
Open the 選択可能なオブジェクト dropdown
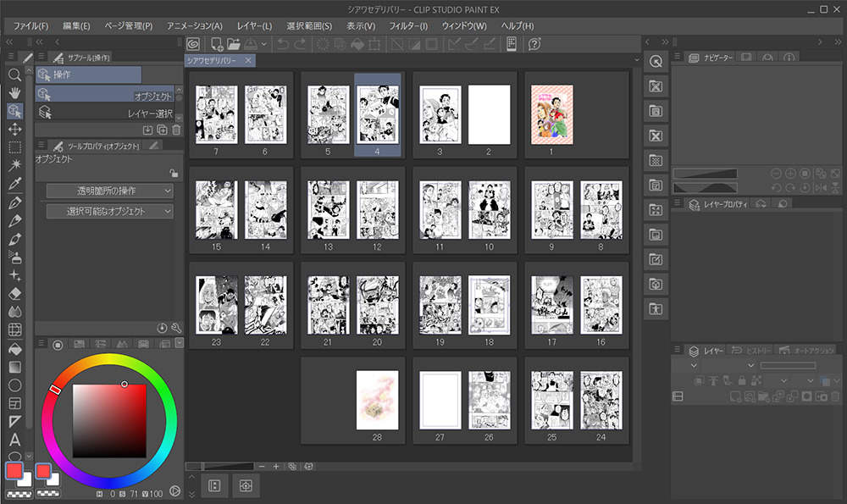(x=109, y=211)
